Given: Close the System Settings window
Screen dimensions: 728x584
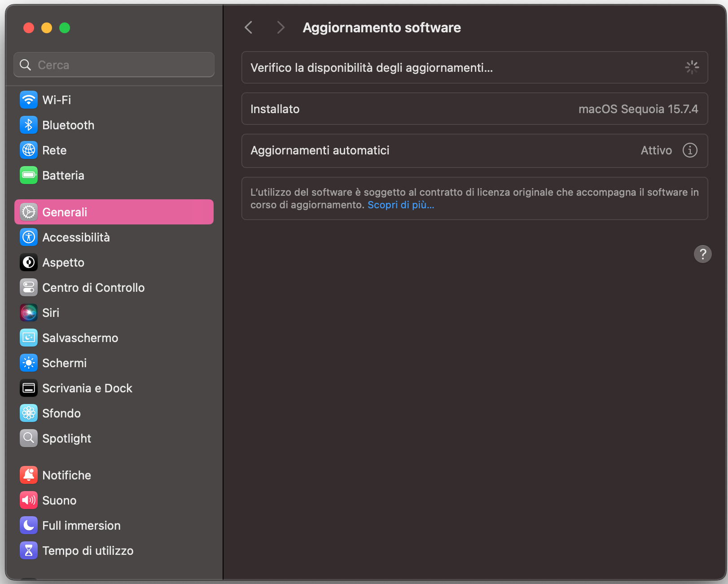Looking at the screenshot, I should point(29,28).
